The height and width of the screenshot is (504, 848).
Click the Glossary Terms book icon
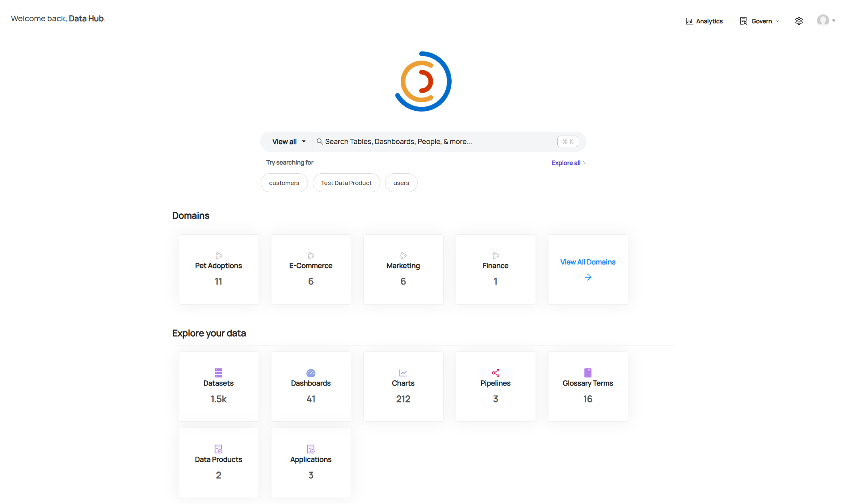pyautogui.click(x=588, y=373)
